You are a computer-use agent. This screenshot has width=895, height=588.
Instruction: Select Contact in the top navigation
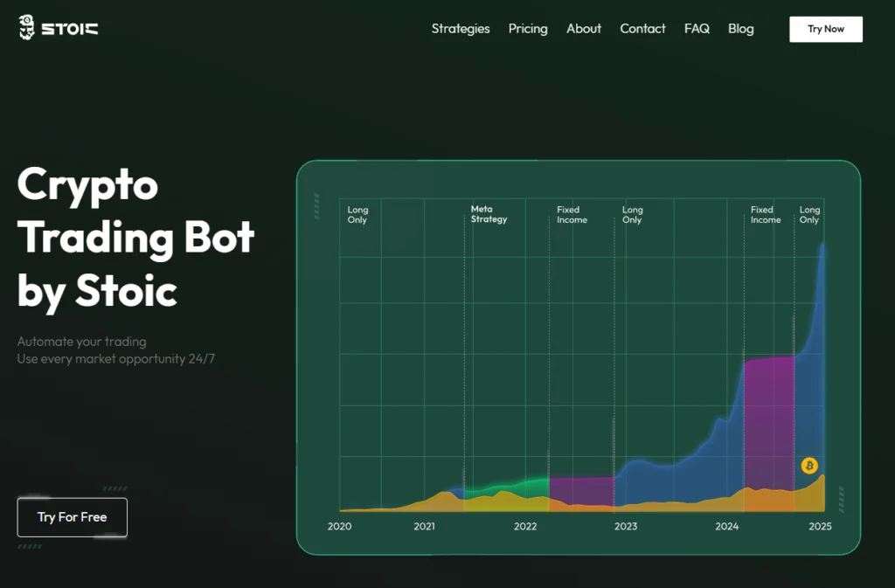click(x=642, y=29)
